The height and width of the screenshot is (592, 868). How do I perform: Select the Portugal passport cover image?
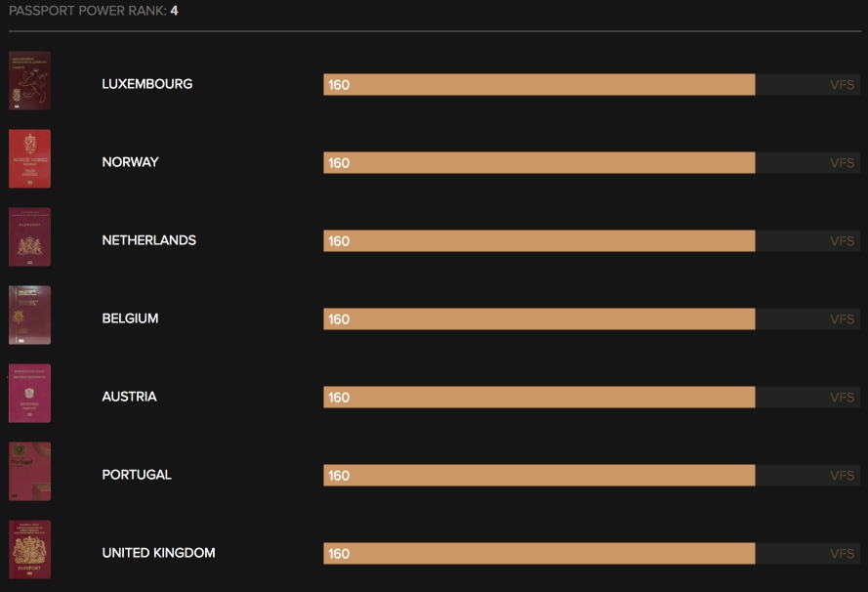(x=29, y=472)
